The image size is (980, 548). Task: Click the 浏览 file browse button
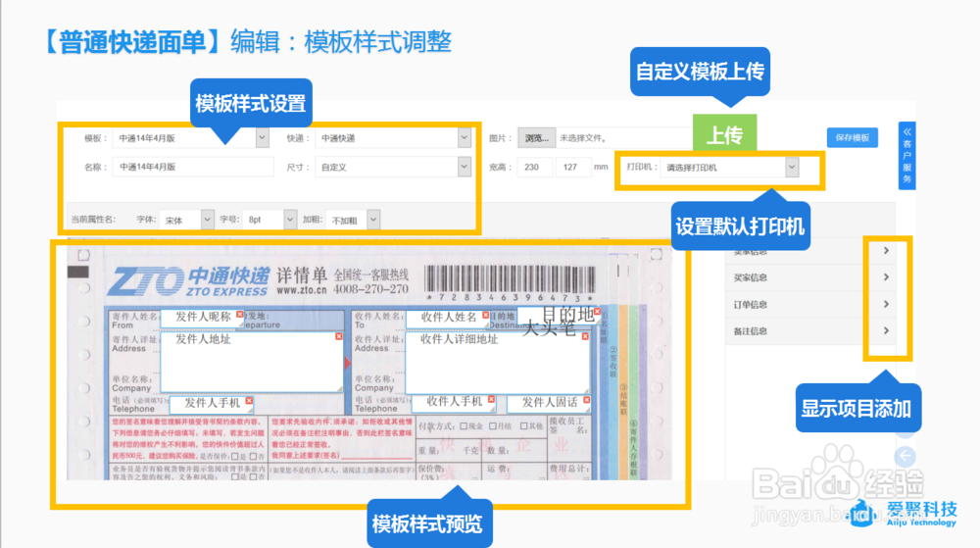(536, 138)
